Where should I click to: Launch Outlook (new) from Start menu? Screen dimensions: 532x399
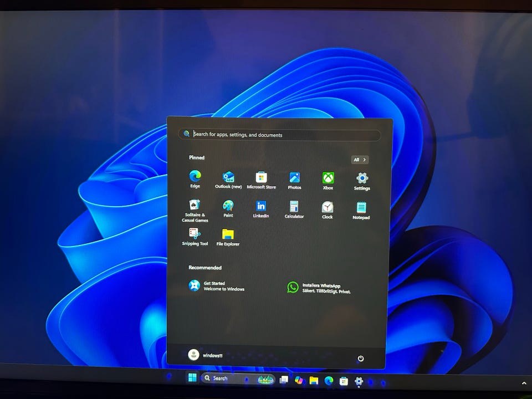[228, 180]
